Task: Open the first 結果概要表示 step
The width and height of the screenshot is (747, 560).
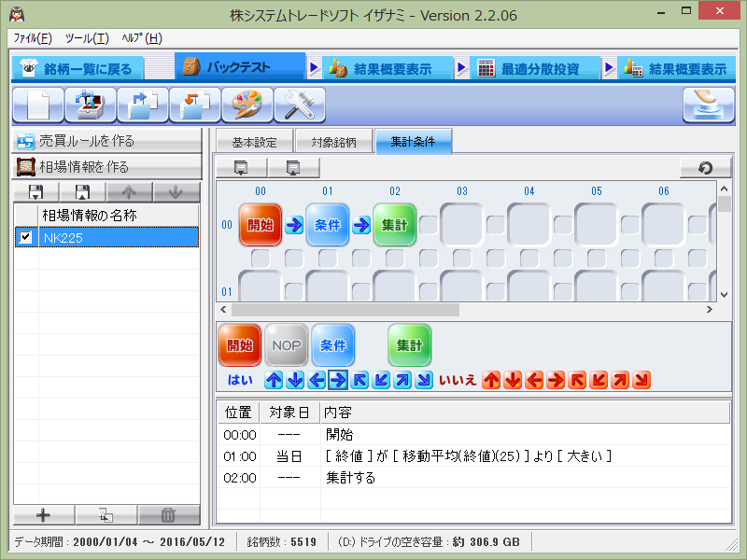Action: [x=388, y=68]
